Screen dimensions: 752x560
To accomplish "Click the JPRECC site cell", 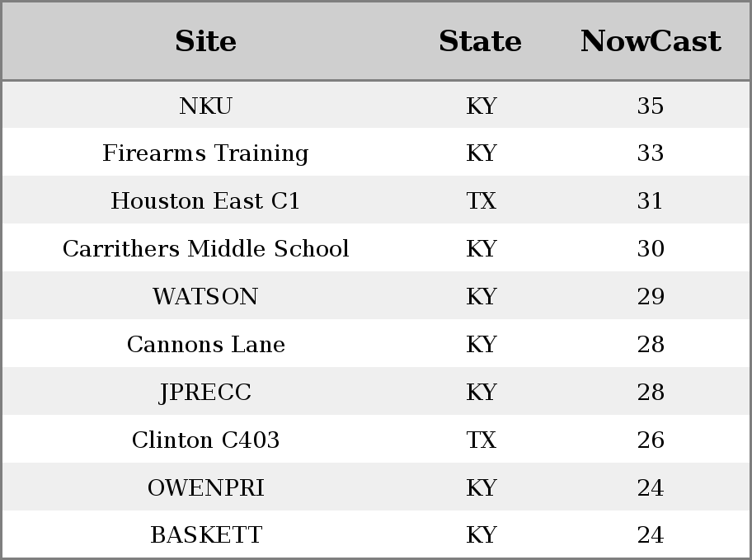I will tap(205, 392).
